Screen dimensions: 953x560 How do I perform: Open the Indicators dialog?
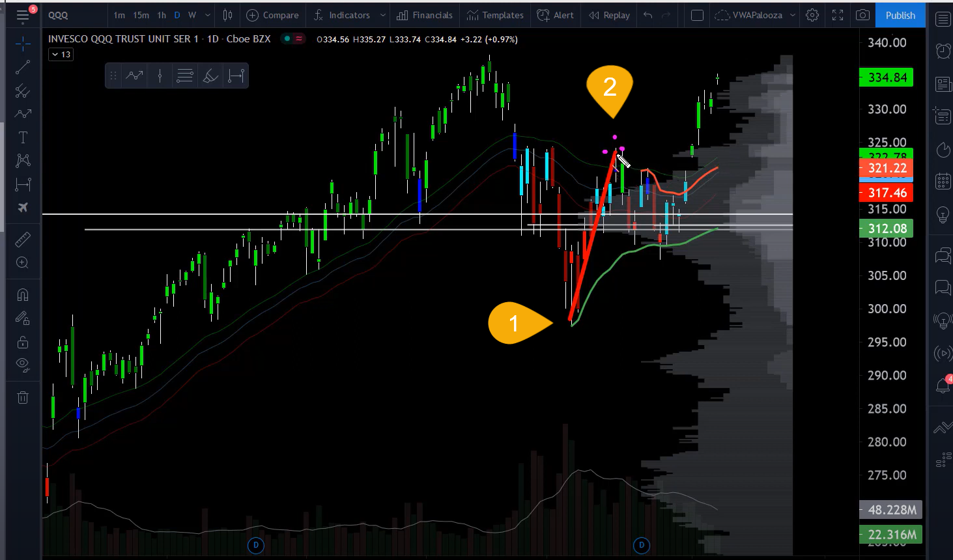click(342, 15)
